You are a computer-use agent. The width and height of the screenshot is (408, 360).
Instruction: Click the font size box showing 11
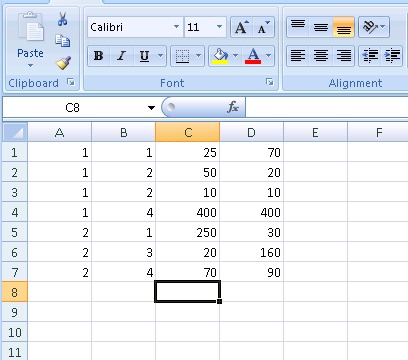click(199, 27)
